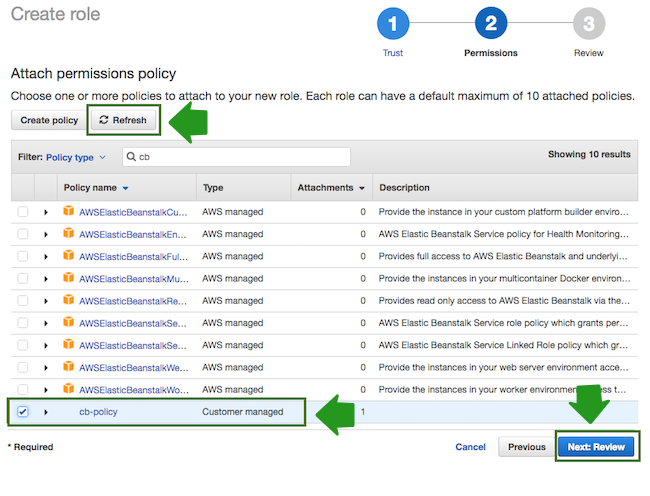Click the orange icon beside AWSElasticBeanstalkWe... policy
650x496 pixels.
click(69, 367)
